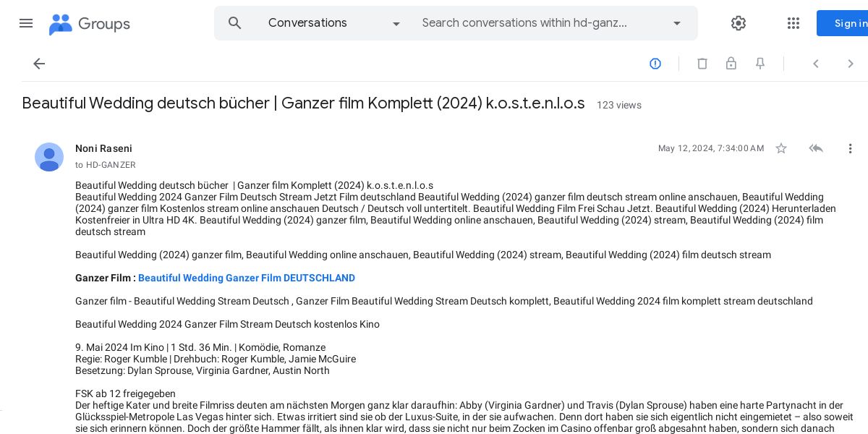Report abuse with the exclamation icon
Viewport: 868px width, 434px height.
click(655, 64)
